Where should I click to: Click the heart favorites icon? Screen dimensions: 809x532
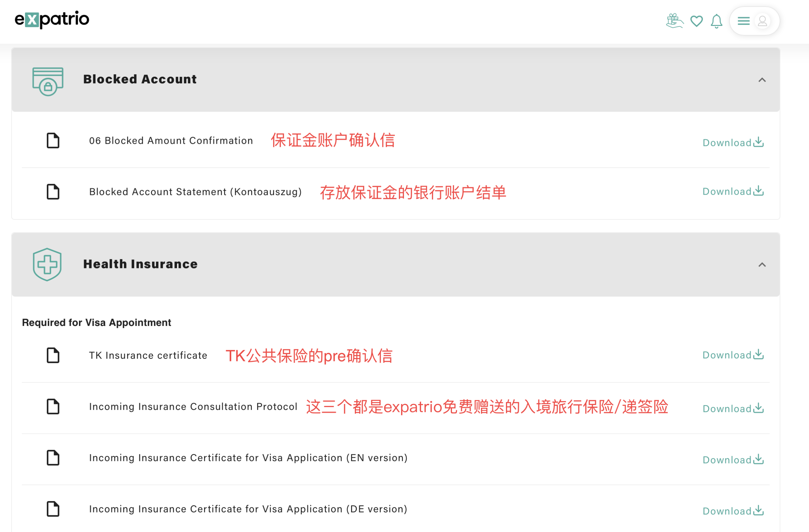696,21
